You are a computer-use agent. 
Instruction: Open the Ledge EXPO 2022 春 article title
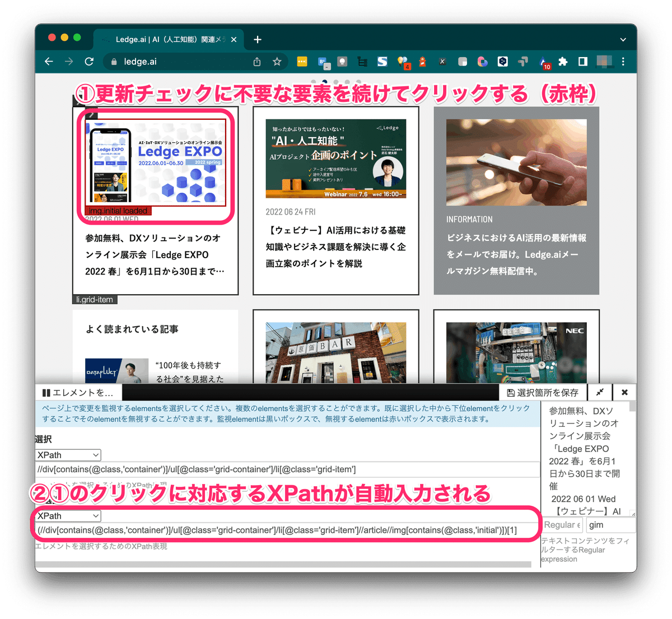point(155,255)
